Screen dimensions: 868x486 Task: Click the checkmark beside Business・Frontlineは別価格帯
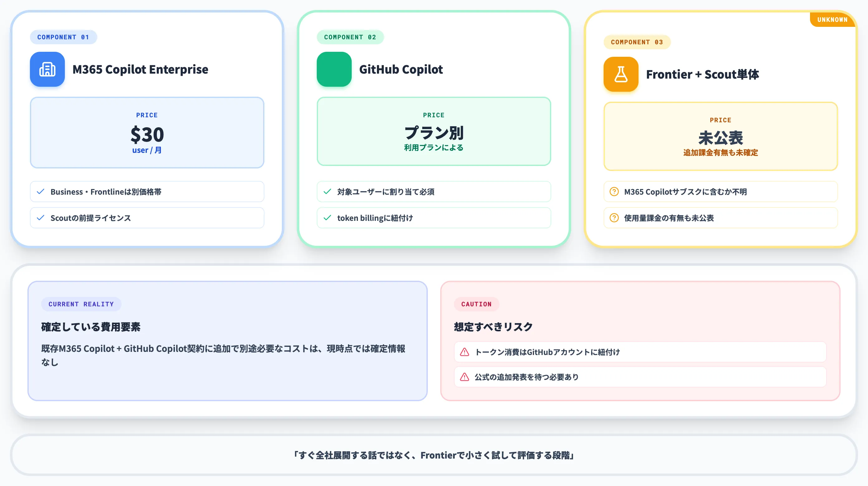point(41,192)
